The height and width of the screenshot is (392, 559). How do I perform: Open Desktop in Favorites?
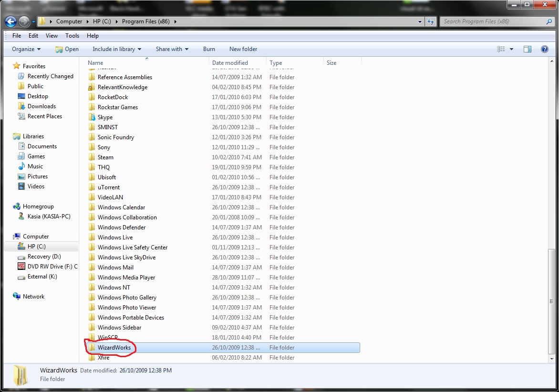(33, 96)
